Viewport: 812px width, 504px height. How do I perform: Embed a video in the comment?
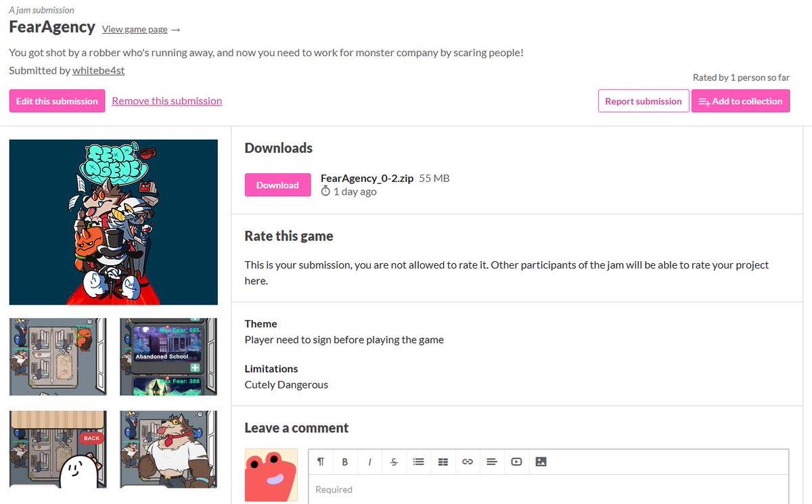tap(516, 461)
